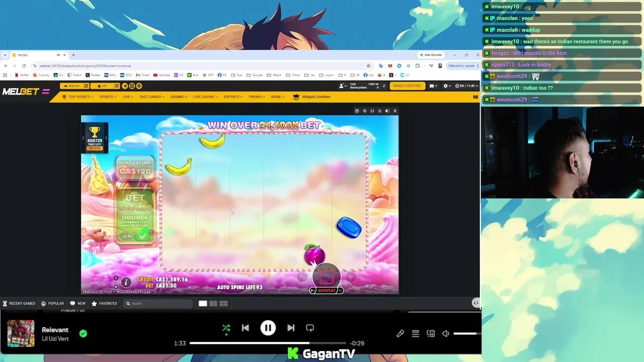Click the games Search field
The image size is (644, 362).
tap(158, 303)
